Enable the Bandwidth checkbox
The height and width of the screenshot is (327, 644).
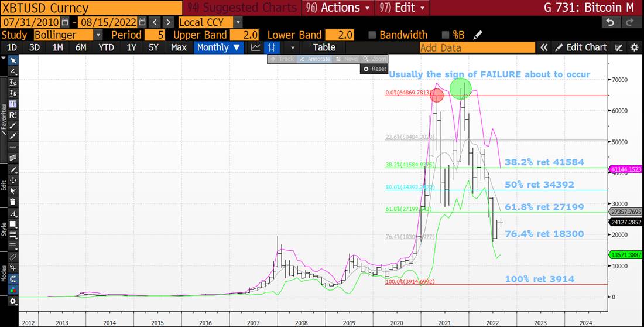[372, 35]
